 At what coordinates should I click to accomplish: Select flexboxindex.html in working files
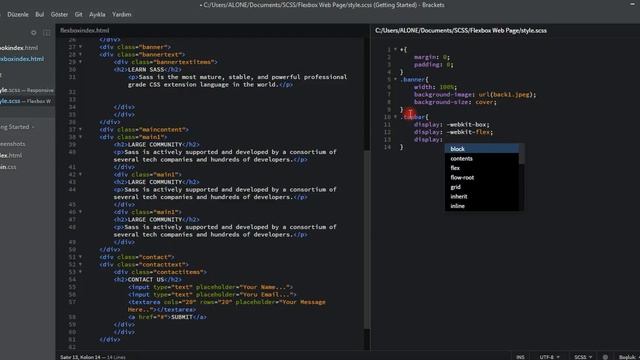tap(22, 59)
